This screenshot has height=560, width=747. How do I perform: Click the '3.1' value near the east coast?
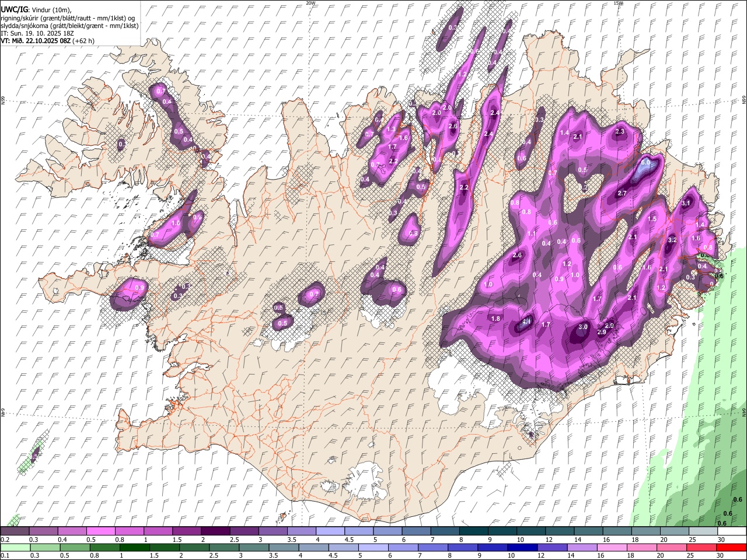[x=686, y=203]
